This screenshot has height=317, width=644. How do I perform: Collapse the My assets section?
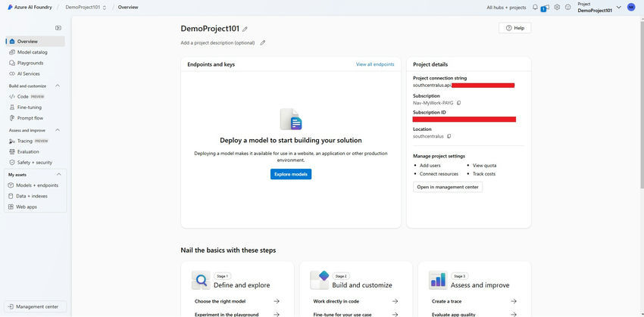59,174
